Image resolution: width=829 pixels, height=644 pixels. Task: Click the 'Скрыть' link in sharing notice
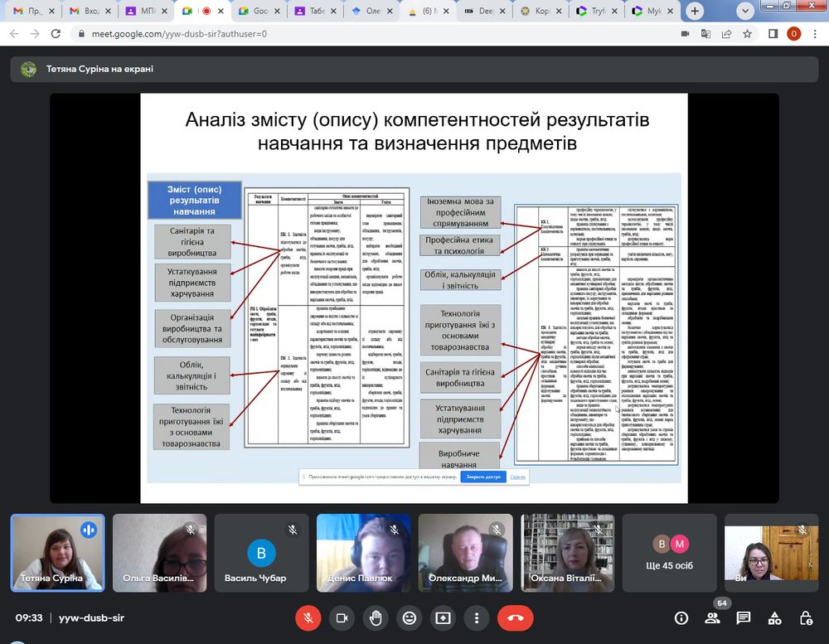(x=518, y=477)
